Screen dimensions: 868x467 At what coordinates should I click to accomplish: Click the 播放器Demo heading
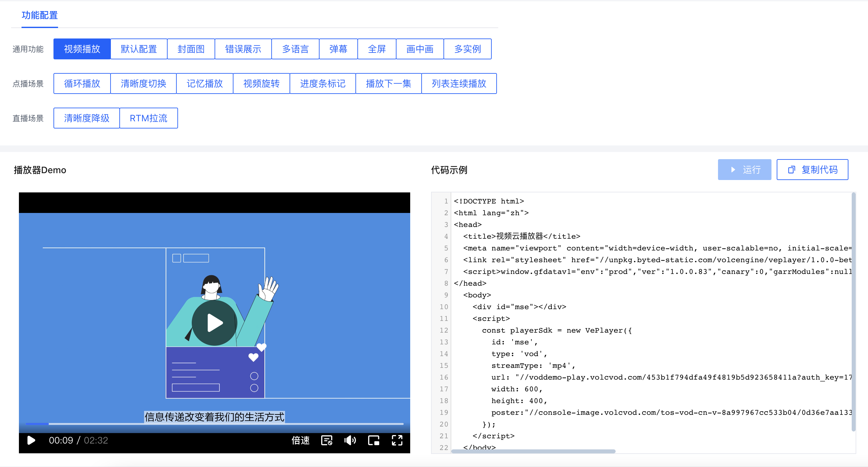pyautogui.click(x=40, y=170)
